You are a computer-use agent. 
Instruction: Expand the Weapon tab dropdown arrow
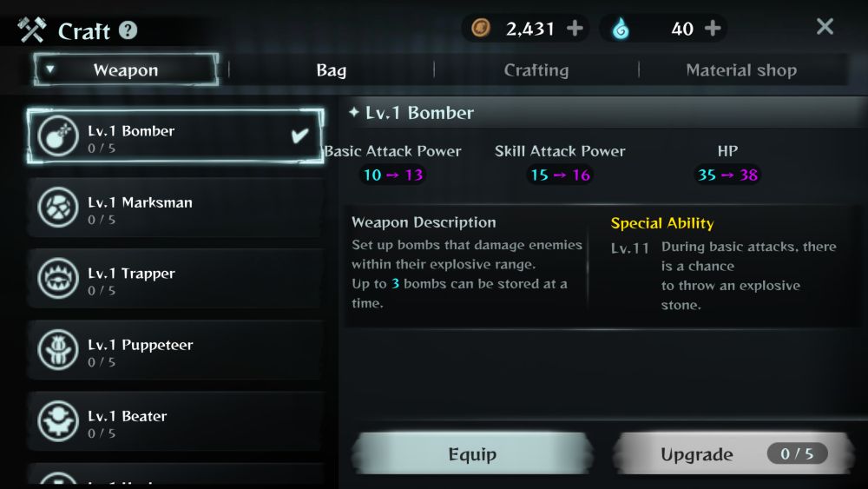coord(49,69)
